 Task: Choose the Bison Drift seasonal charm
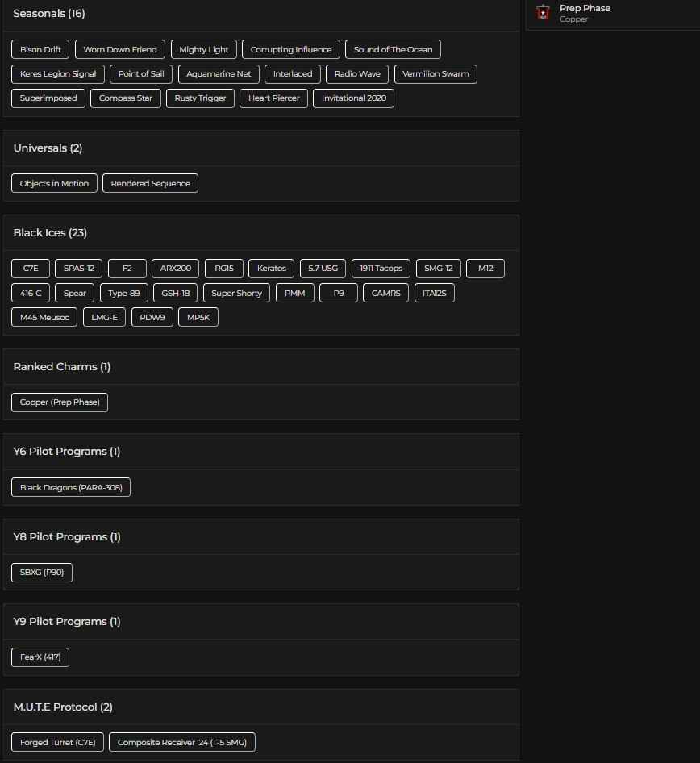point(40,49)
